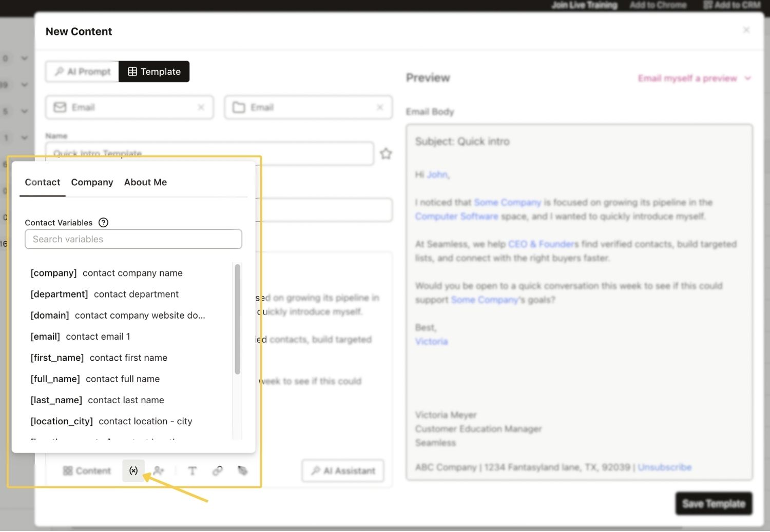Click the Unsubscribe link in preview

tap(664, 467)
